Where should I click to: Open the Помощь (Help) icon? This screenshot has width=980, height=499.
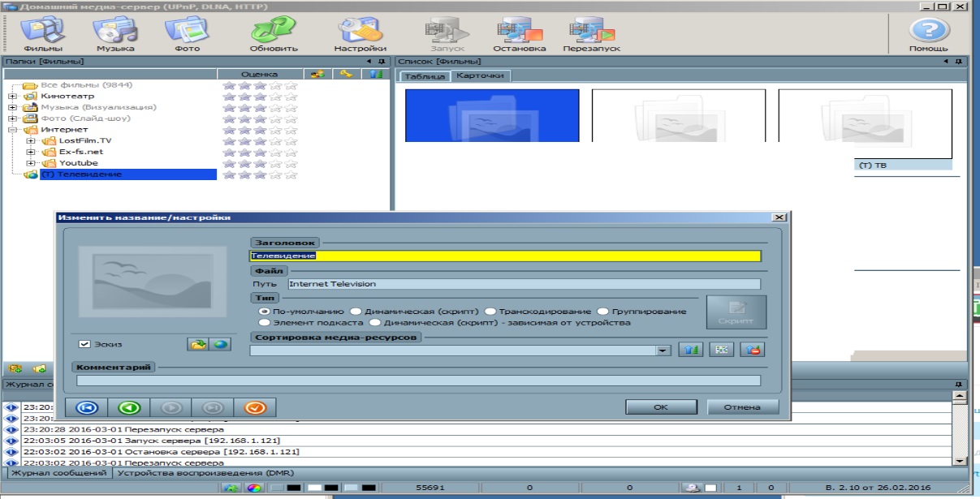tap(927, 33)
